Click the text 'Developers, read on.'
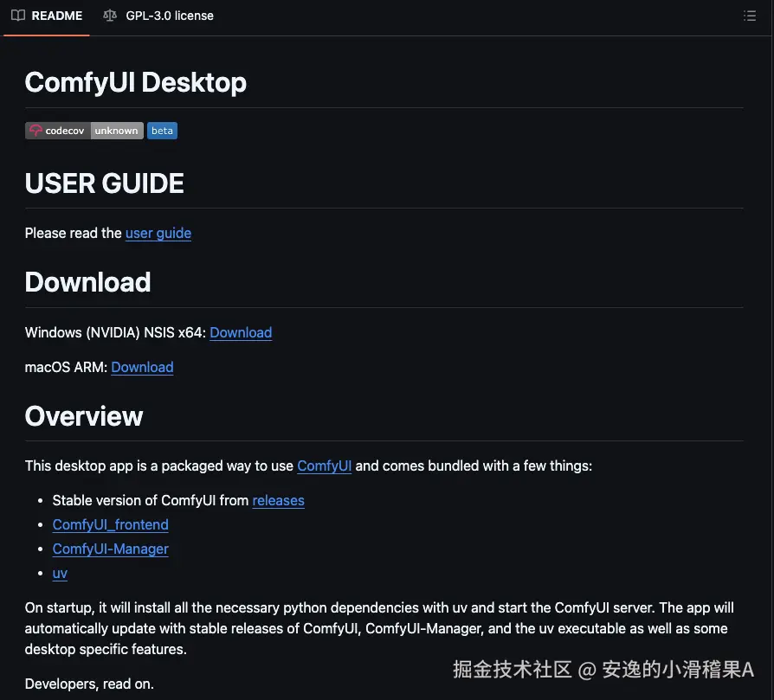This screenshot has width=774, height=700. pyautogui.click(x=89, y=684)
